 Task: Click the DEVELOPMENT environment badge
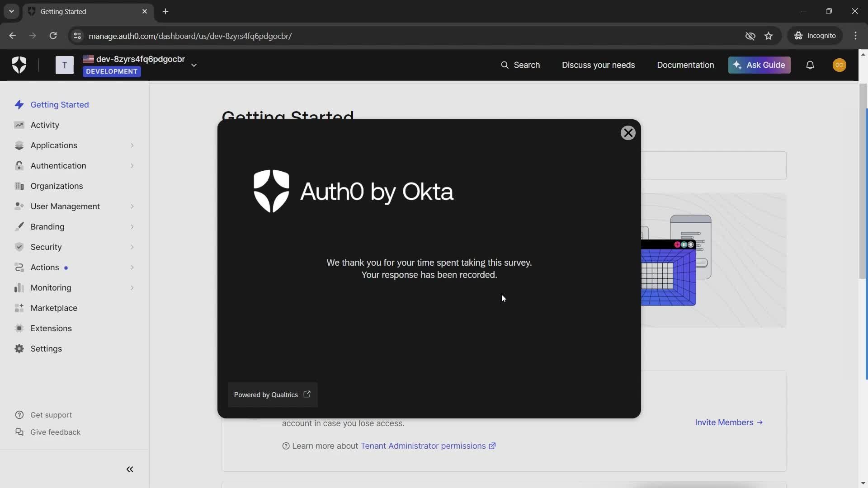[112, 71]
